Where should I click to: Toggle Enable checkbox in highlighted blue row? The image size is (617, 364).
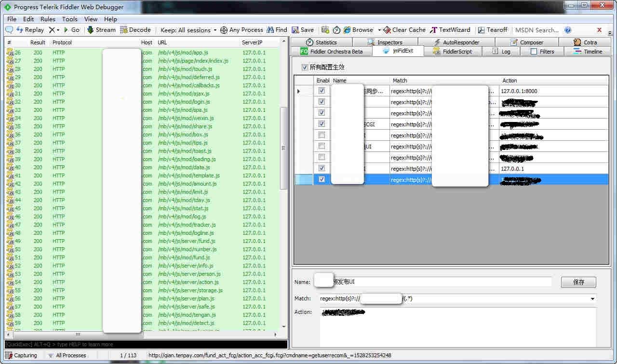point(322,179)
